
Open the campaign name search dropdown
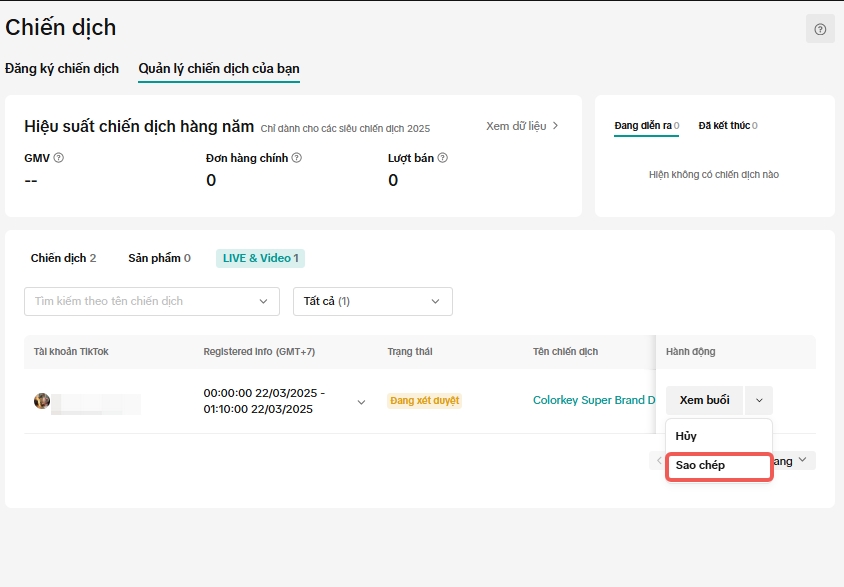point(152,301)
